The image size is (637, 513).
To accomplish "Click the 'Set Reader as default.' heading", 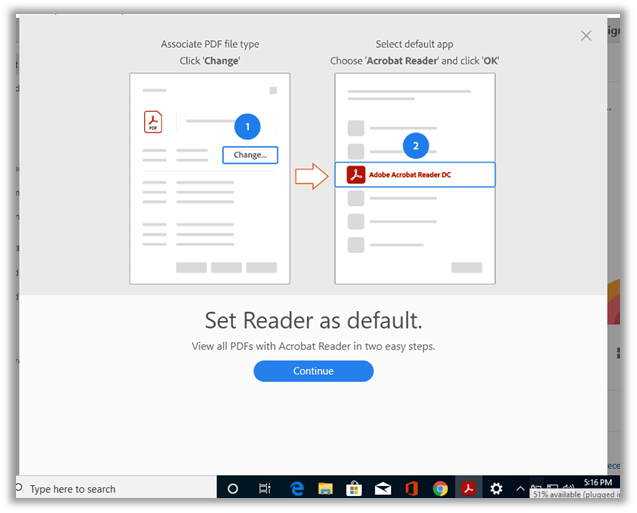I will coord(313,320).
